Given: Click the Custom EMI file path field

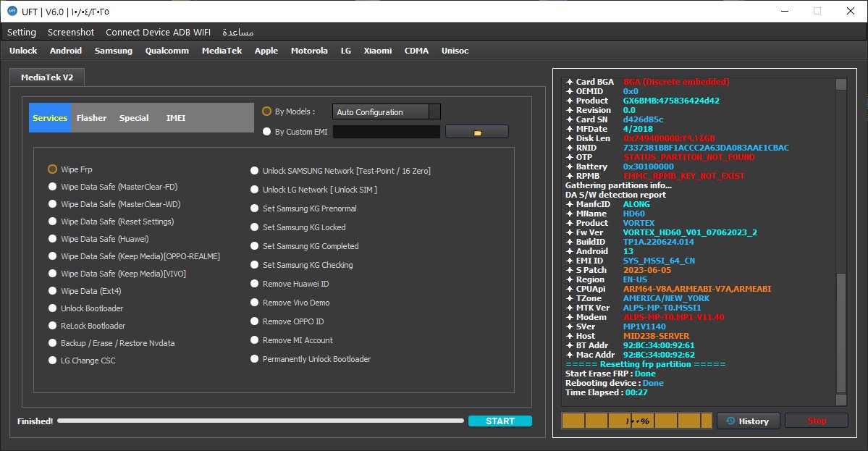Looking at the screenshot, I should point(387,132).
